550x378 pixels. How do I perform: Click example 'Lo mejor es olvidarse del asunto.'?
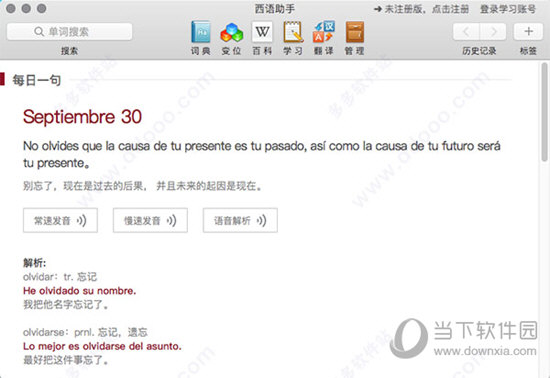pyautogui.click(x=102, y=346)
